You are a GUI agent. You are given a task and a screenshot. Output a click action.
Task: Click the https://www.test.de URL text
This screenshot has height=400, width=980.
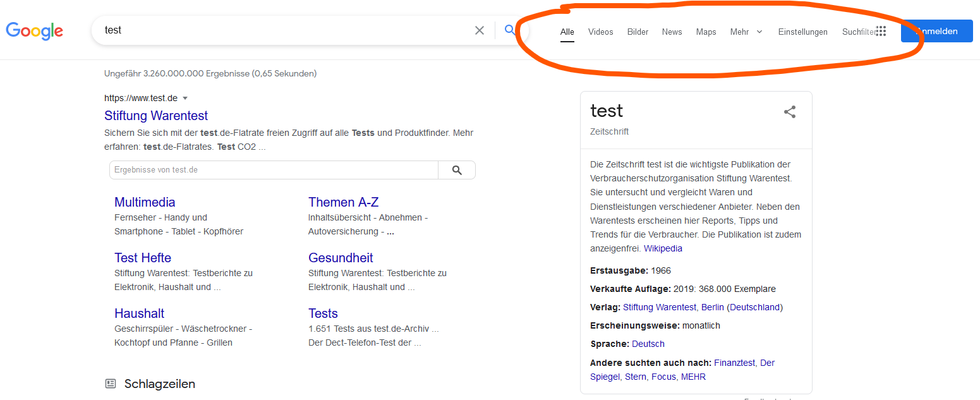coord(141,98)
